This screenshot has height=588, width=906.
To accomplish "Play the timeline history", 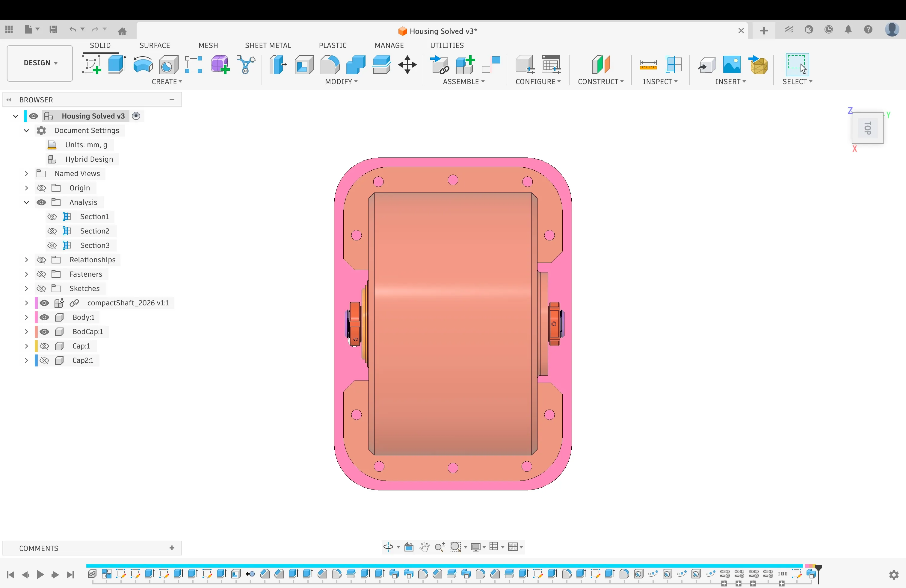I will coord(40,575).
